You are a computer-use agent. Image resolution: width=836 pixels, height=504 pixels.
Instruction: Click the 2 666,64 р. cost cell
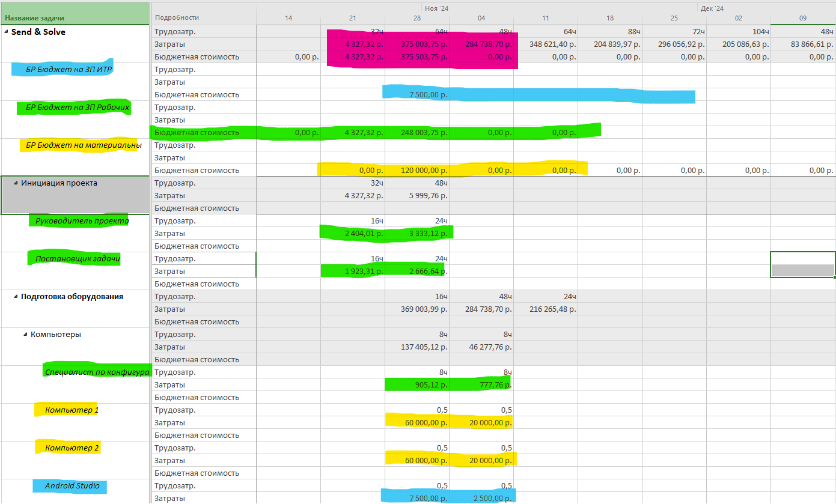[x=417, y=272]
